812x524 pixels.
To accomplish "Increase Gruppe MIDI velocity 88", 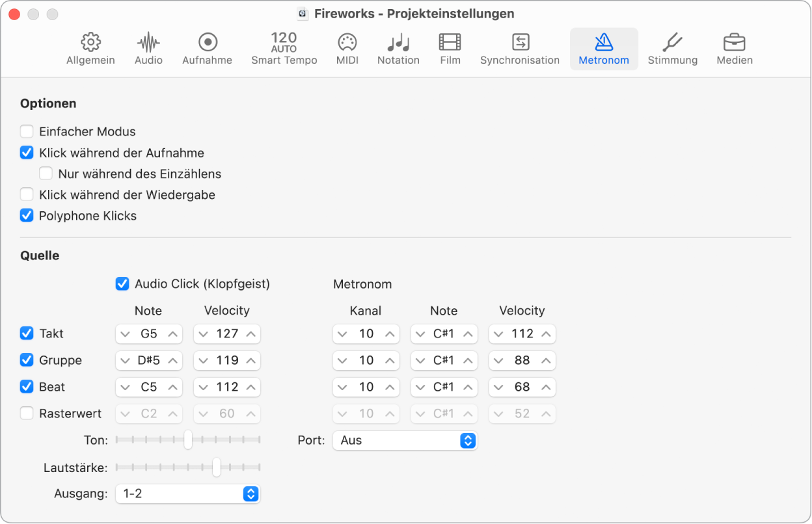I will coord(547,361).
